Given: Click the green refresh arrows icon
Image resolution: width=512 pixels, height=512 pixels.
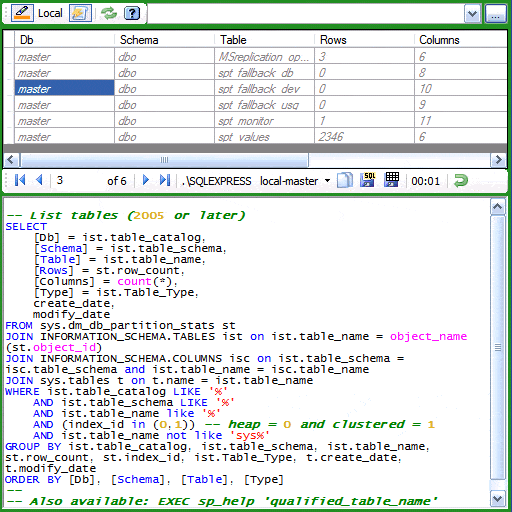Looking at the screenshot, I should 109,13.
